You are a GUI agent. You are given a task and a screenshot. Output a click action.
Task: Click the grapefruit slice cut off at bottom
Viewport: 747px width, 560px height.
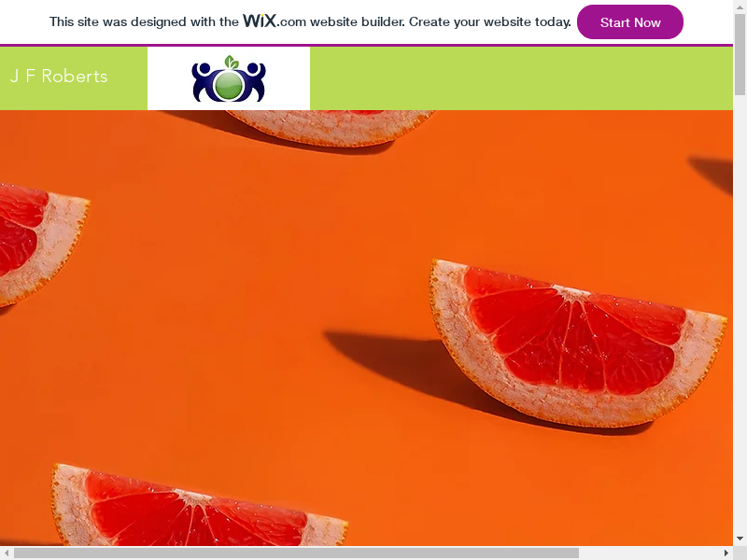click(x=199, y=505)
